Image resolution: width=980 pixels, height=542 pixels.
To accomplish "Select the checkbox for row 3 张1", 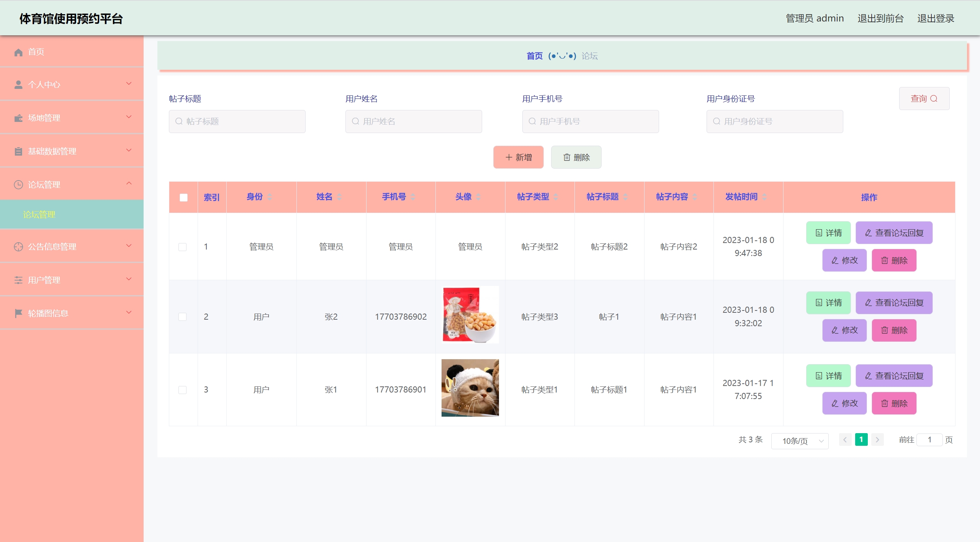I will click(x=183, y=390).
